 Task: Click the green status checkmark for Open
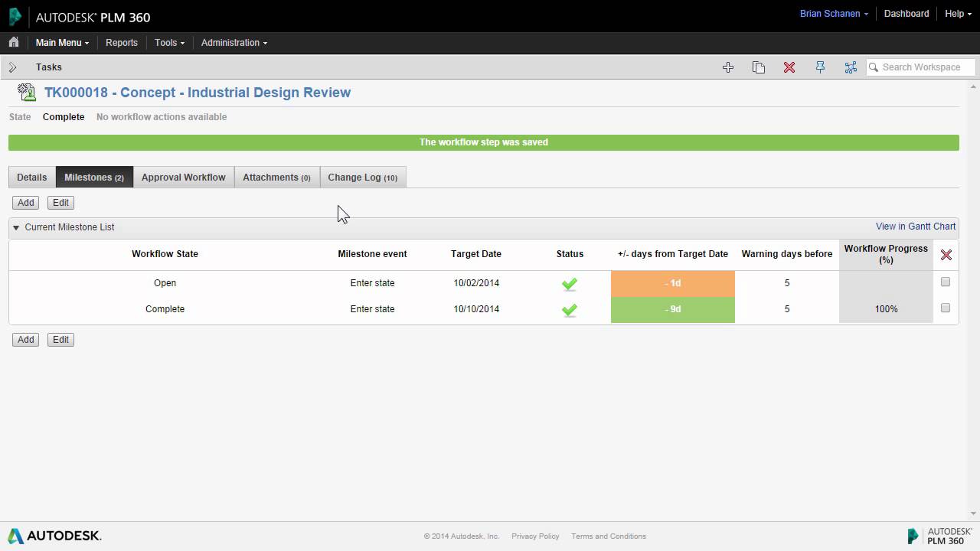[x=569, y=284]
